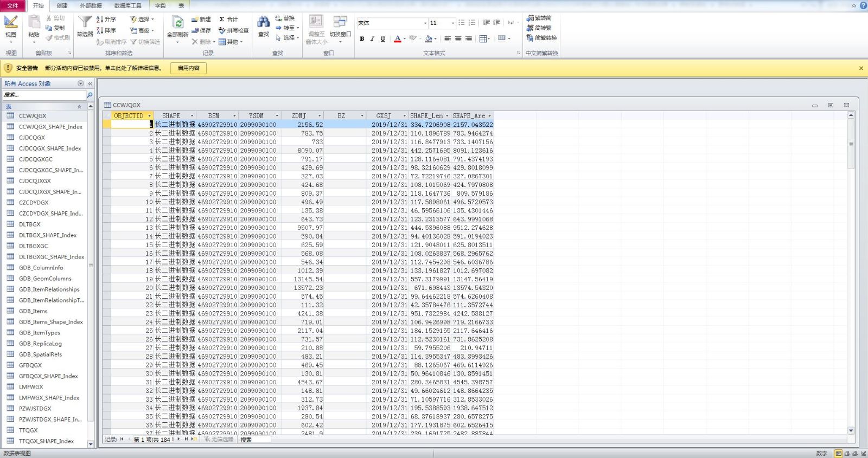Go to last record navigation button

tap(186, 439)
